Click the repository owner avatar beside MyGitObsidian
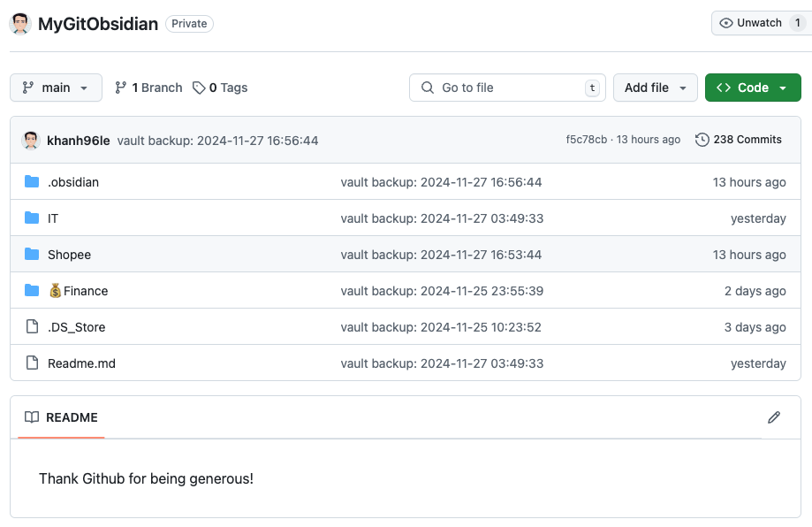This screenshot has width=812, height=527. tap(20, 24)
